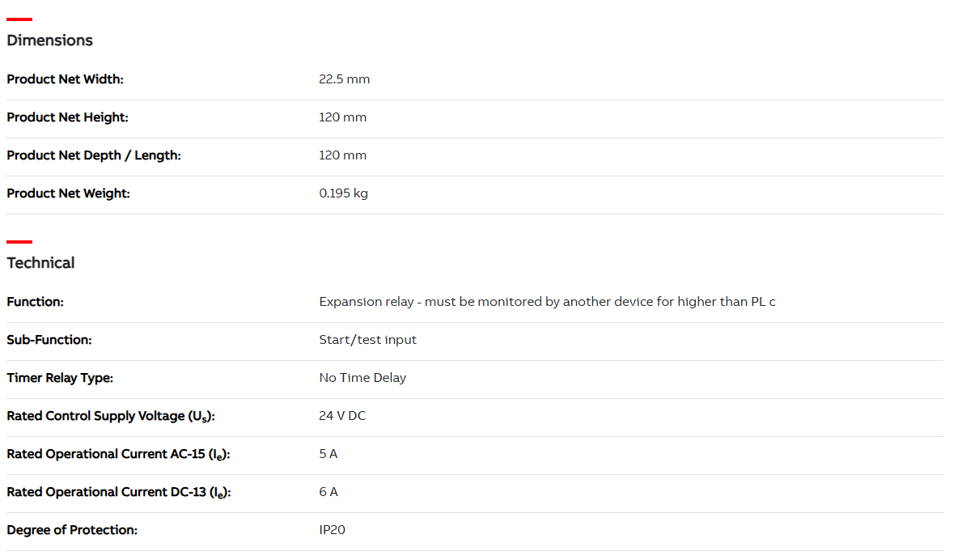Click the 120 mm height value
The image size is (954, 560).
click(x=342, y=117)
